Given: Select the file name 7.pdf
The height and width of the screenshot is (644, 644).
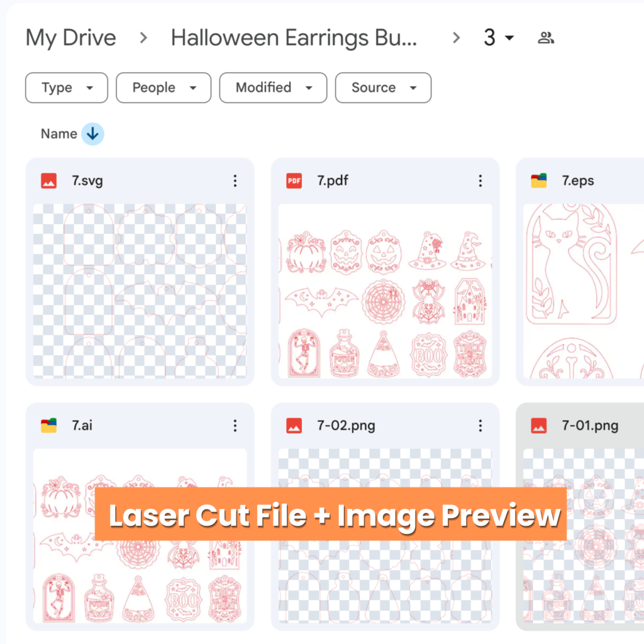Looking at the screenshot, I should pos(332,180).
